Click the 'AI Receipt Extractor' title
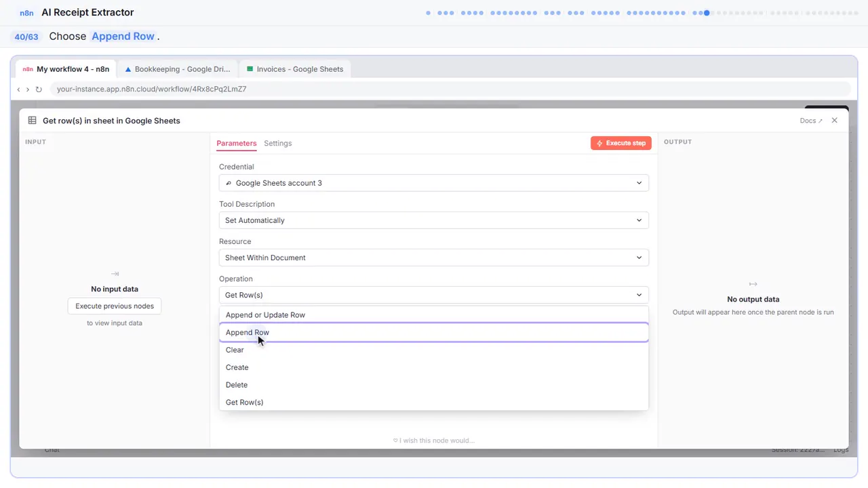Screen dimensions: 868x488 click(87, 13)
